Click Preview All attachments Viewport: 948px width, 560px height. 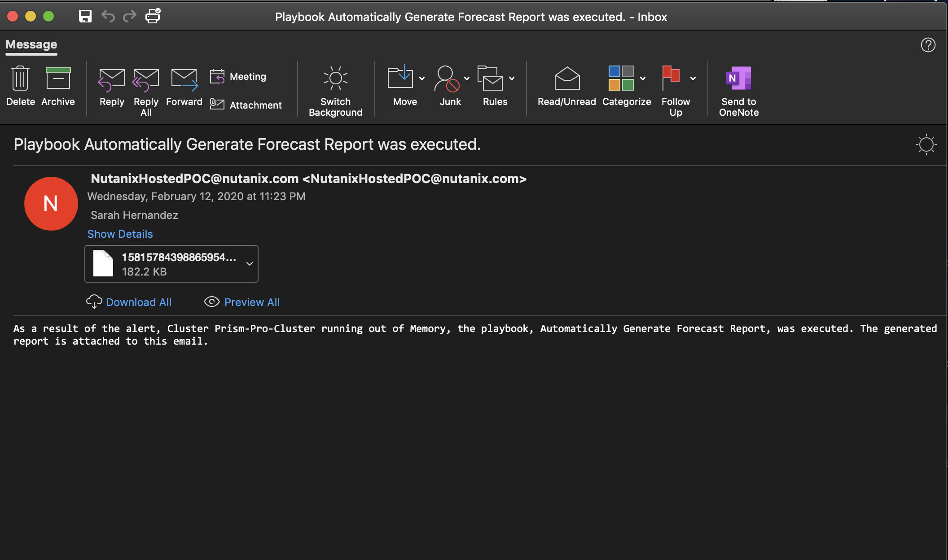pos(242,302)
